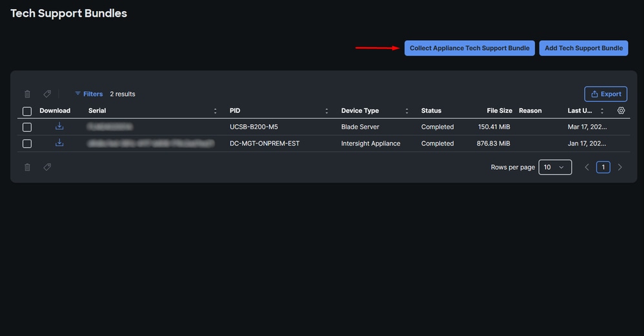Image resolution: width=644 pixels, height=336 pixels.
Task: Toggle the select-all header checkbox
Action: click(27, 111)
